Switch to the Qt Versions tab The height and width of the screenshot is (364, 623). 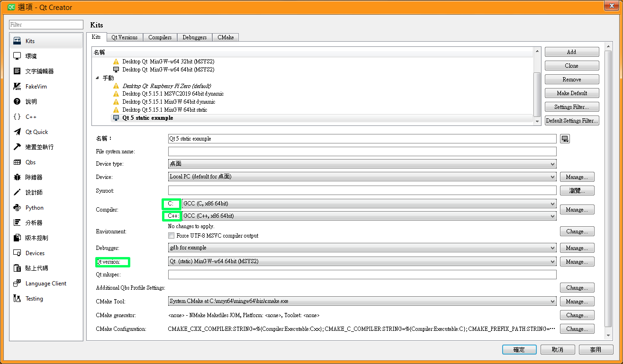[x=125, y=37]
